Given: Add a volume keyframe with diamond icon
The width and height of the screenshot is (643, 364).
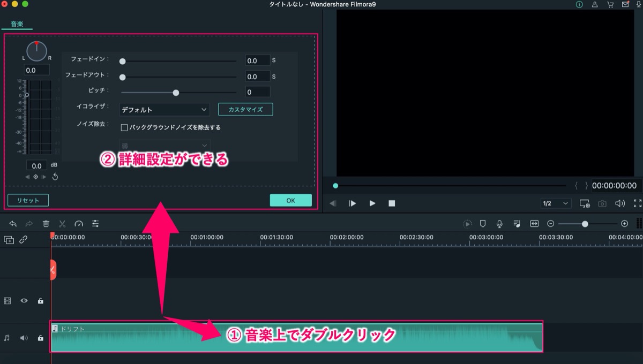Looking at the screenshot, I should point(36,177).
